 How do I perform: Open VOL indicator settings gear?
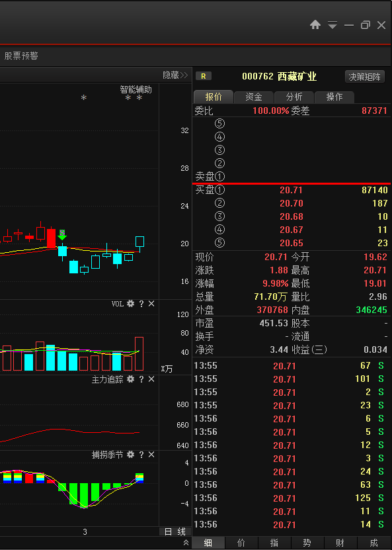coord(130,304)
